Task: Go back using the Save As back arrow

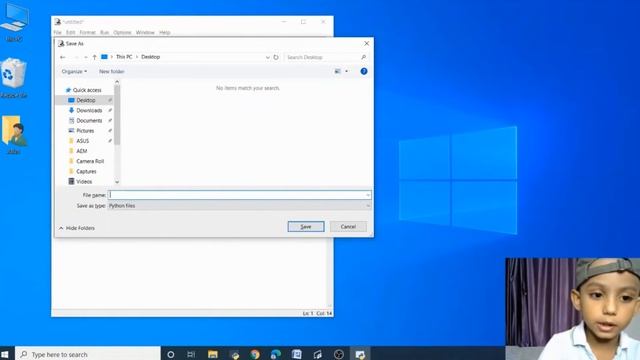Action: pos(62,57)
